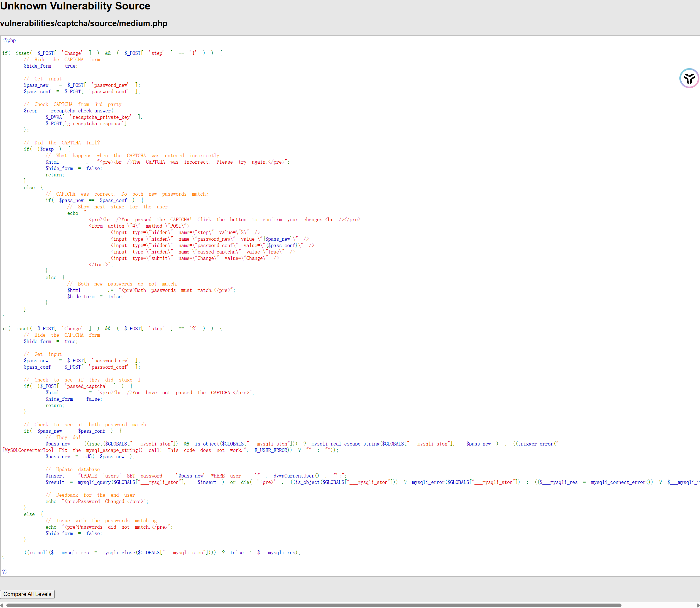
Task: Click the Unknown Vulnerability Source heading
Action: (x=75, y=6)
